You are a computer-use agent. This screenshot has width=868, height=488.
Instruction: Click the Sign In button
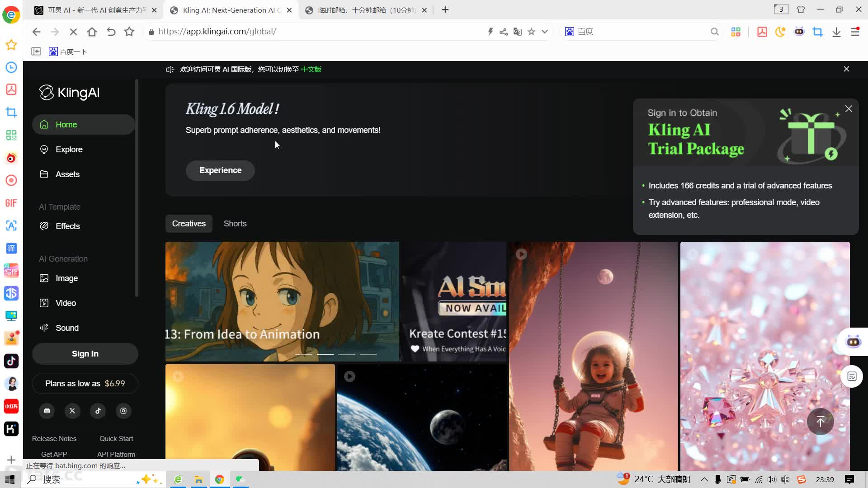(x=85, y=354)
